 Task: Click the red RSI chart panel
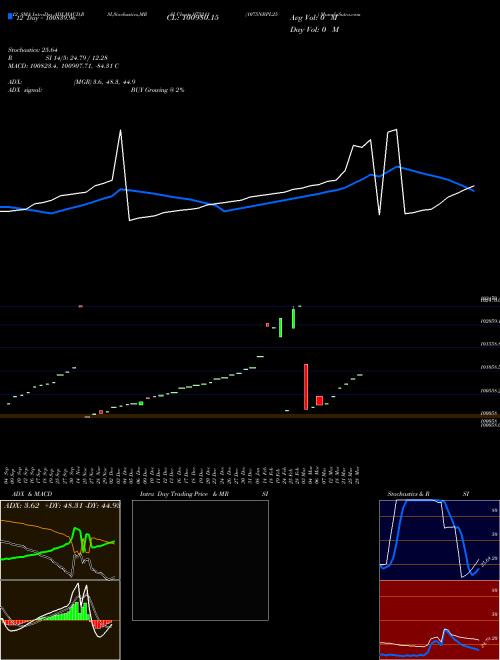[x=439, y=620]
